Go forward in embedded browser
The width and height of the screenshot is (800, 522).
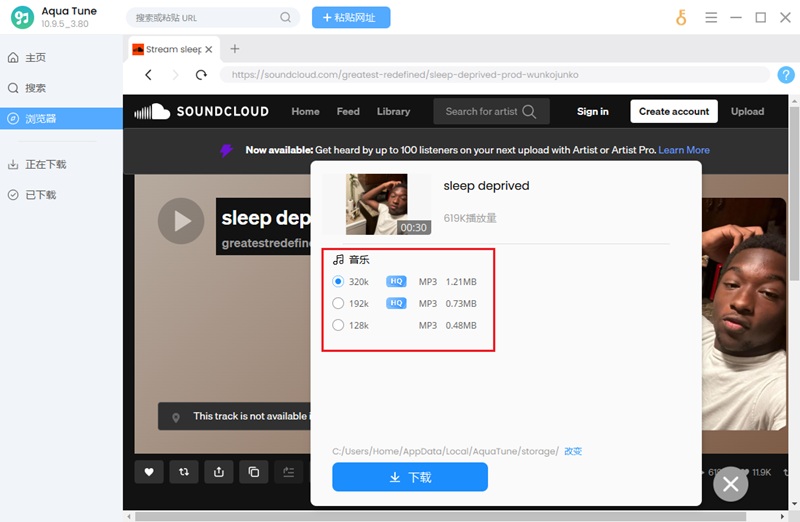176,75
